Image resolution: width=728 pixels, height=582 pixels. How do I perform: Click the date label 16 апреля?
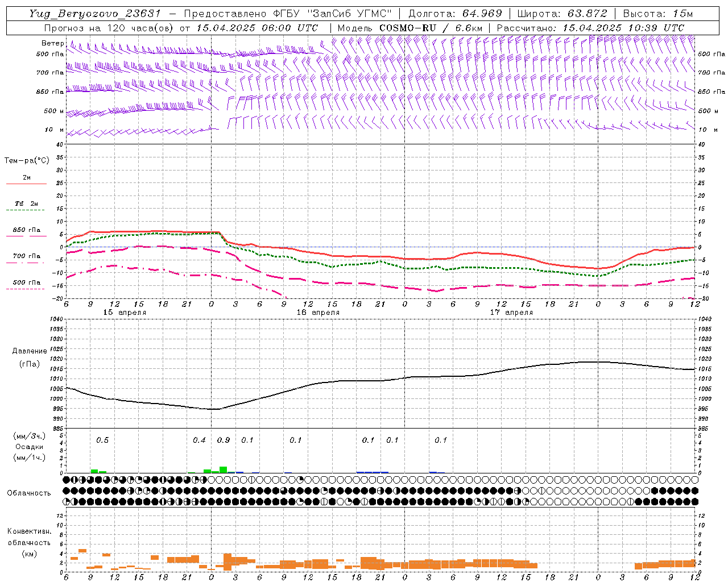tap(318, 313)
